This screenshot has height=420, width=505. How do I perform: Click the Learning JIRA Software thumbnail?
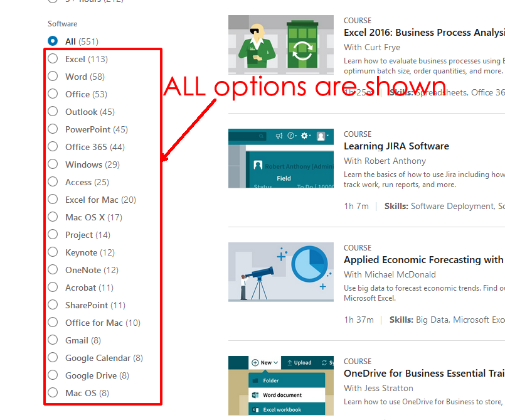(x=281, y=158)
